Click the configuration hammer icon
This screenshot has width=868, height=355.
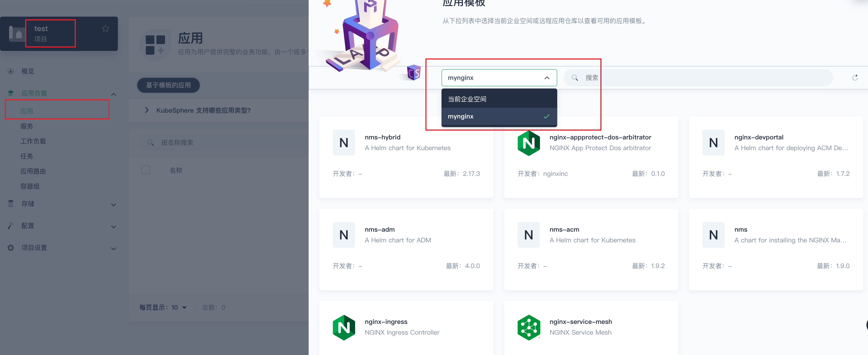[x=11, y=225]
